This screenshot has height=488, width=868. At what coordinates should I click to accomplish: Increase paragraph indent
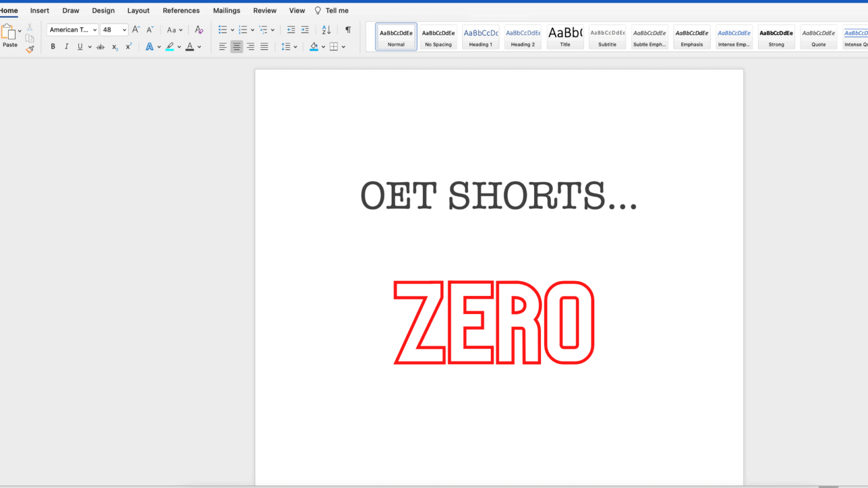pyautogui.click(x=305, y=29)
